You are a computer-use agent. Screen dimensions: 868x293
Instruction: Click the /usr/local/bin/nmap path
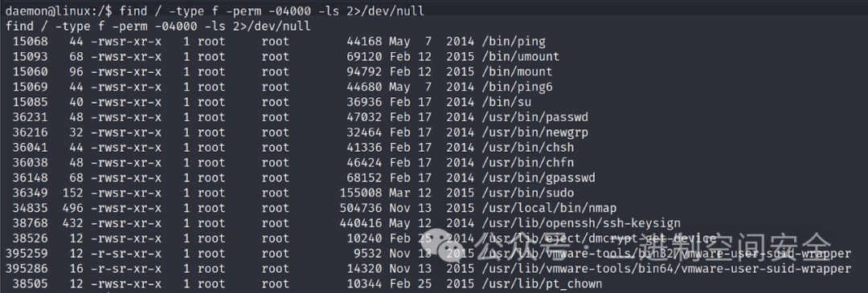click(x=549, y=209)
